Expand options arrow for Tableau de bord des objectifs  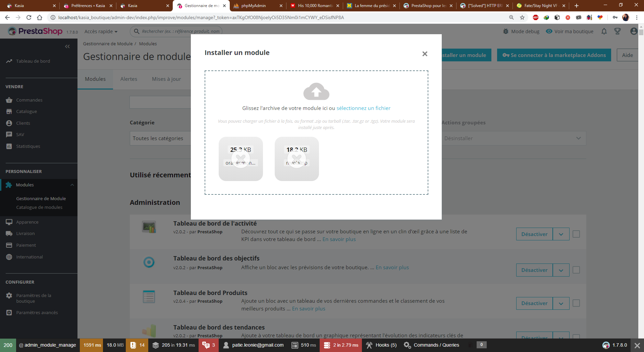click(561, 270)
